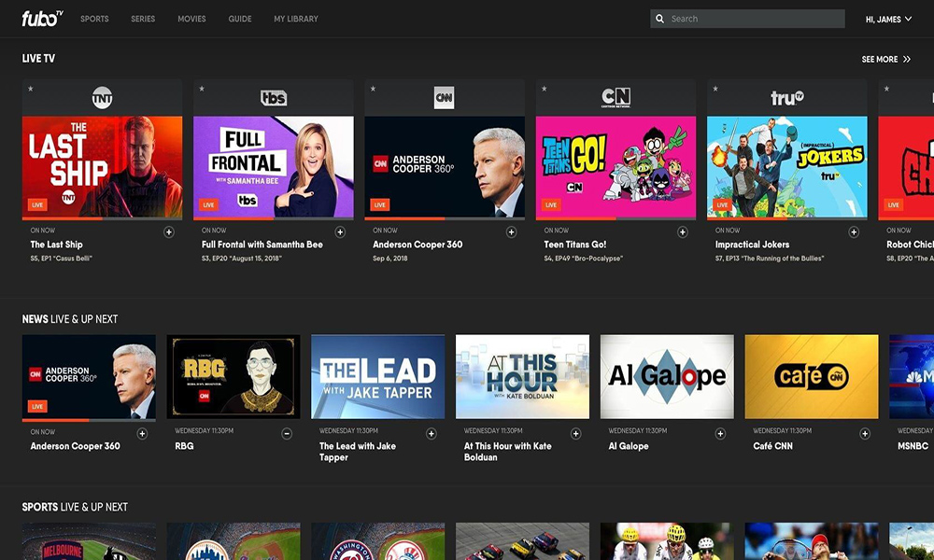Viewport: 934px width, 560px height.
Task: Open The Lead with Jake Tapper thumbnail
Action: 377,377
